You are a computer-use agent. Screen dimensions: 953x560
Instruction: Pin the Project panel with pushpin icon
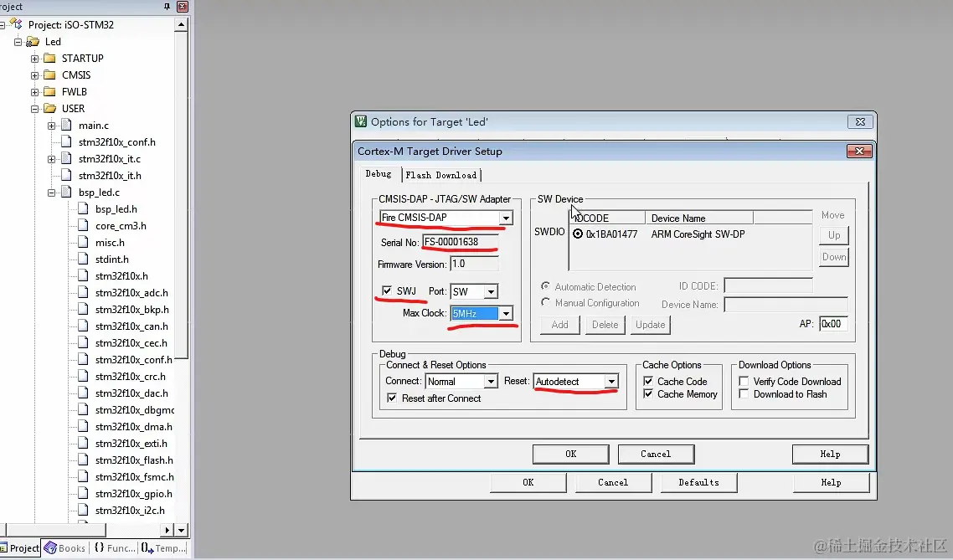click(167, 6)
